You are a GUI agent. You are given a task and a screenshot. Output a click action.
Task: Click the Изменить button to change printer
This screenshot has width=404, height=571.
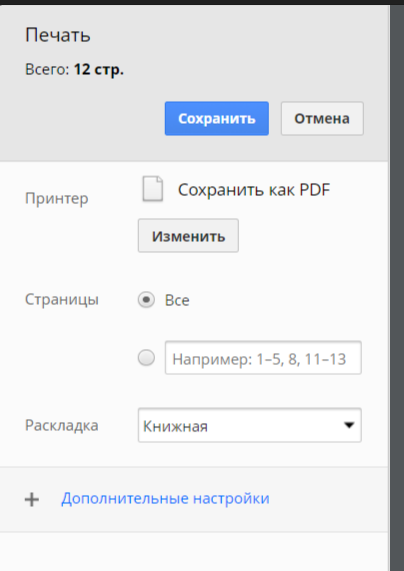pos(188,236)
